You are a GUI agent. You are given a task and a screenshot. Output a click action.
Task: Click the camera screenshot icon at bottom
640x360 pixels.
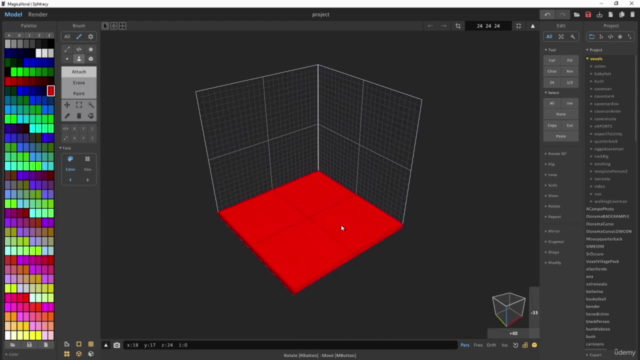point(117,345)
